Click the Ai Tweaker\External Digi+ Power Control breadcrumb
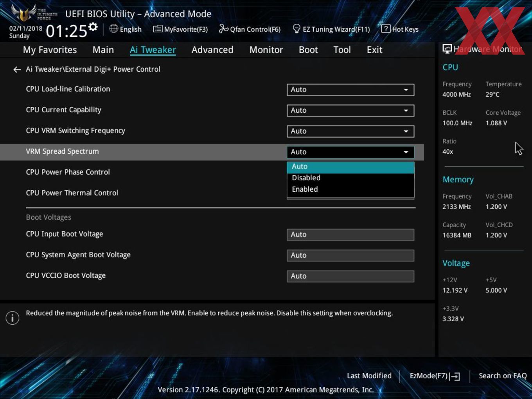This screenshot has width=532, height=399. tap(93, 69)
